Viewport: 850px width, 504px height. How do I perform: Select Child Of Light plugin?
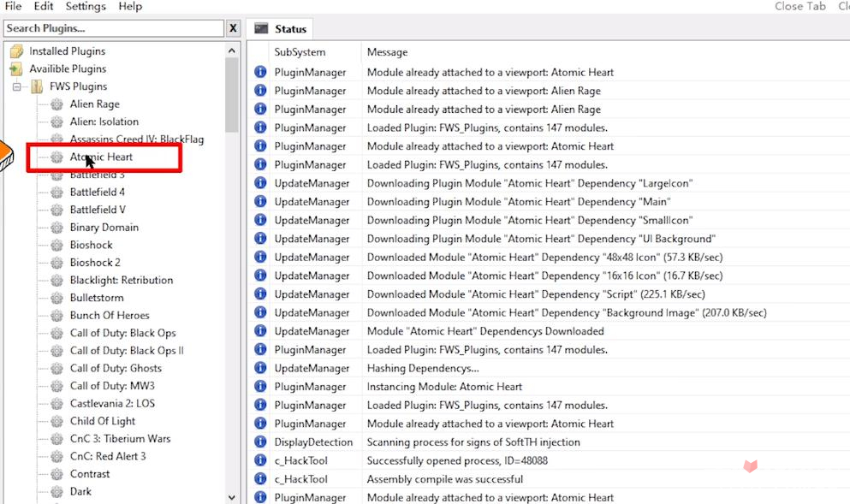103,421
